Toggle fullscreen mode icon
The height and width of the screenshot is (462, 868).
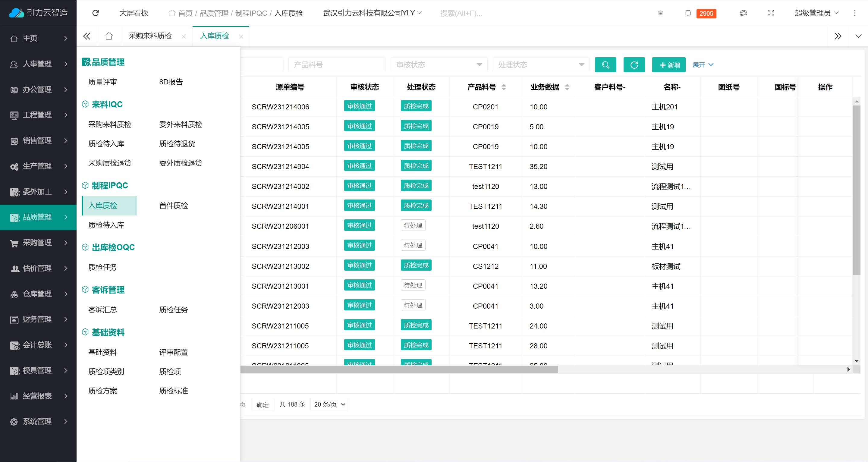point(771,13)
